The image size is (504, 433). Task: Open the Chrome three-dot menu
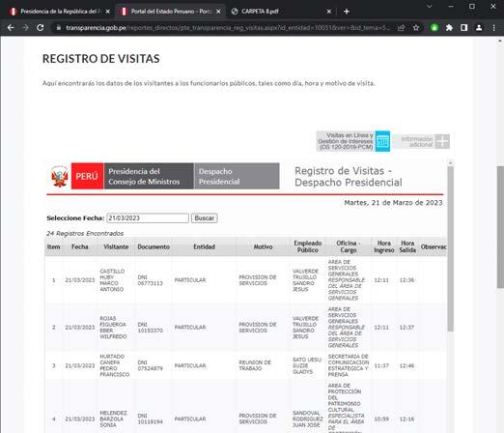[494, 28]
